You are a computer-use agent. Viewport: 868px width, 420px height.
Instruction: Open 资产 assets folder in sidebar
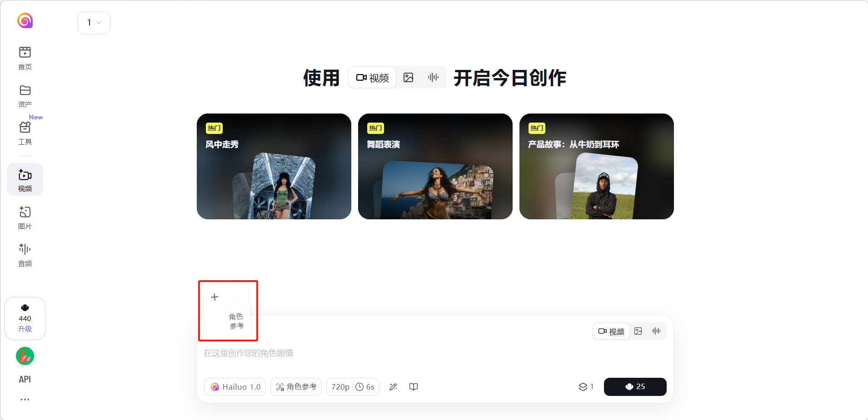click(x=25, y=96)
